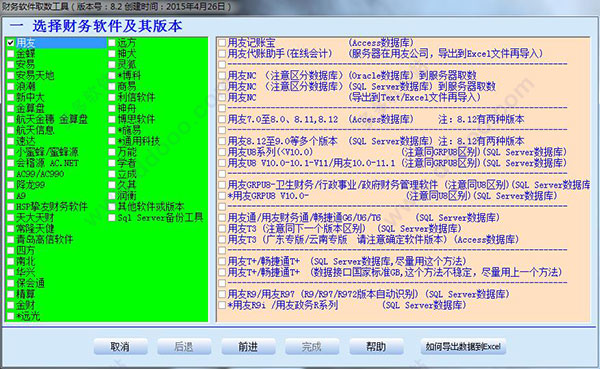The height and width of the screenshot is (369, 600).
Task: Tick the 万能 checkbox
Action: [112, 152]
